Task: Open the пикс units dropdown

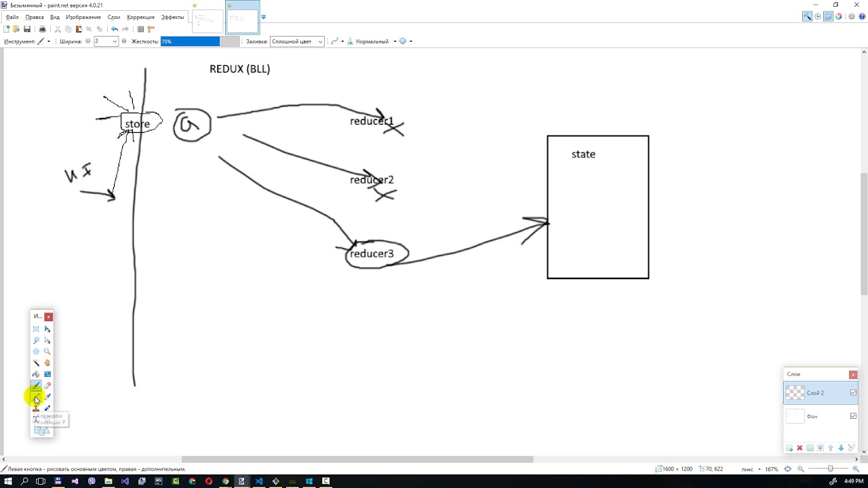Action: (x=751, y=469)
